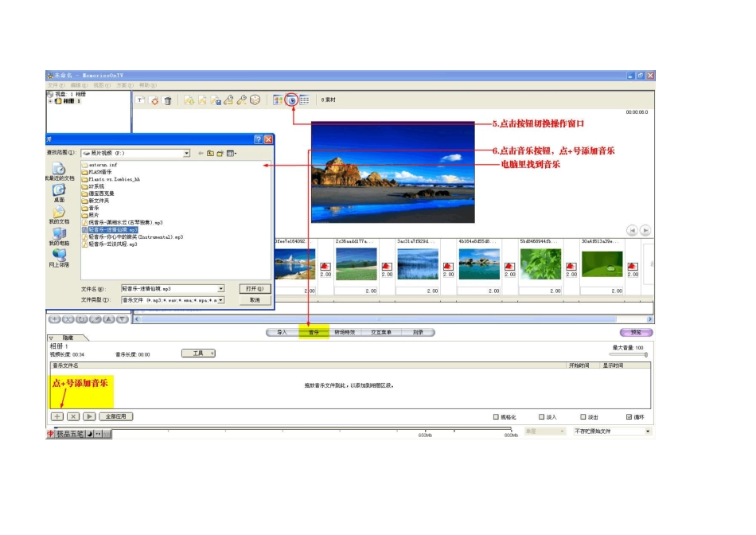The image size is (756, 535).
Task: Enable 淡出 fade-out checkbox
Action: click(583, 417)
